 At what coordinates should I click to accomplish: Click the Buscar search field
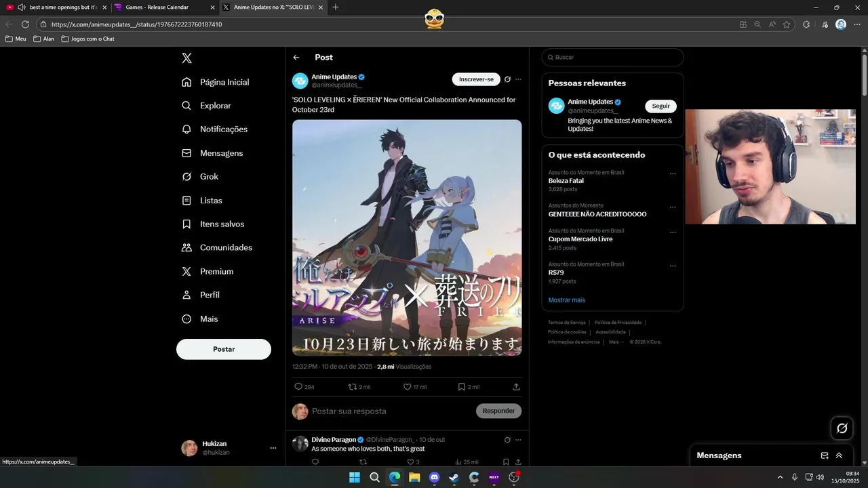pos(613,58)
